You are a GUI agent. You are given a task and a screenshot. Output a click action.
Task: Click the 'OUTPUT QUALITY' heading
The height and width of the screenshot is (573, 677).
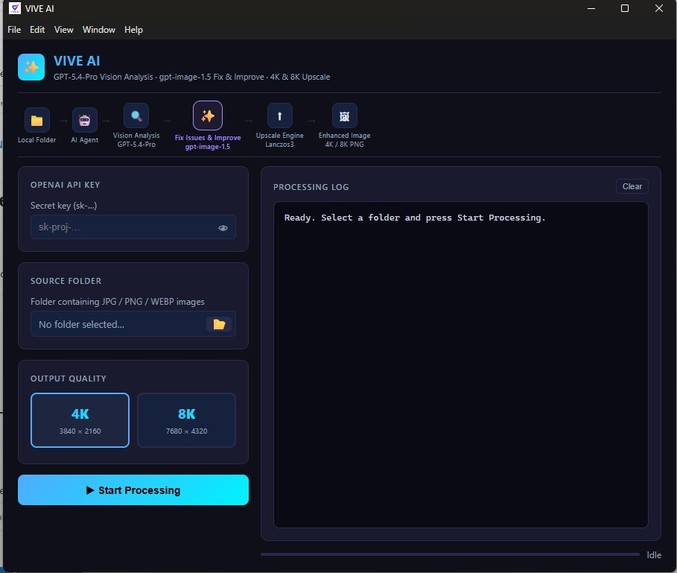click(x=68, y=379)
